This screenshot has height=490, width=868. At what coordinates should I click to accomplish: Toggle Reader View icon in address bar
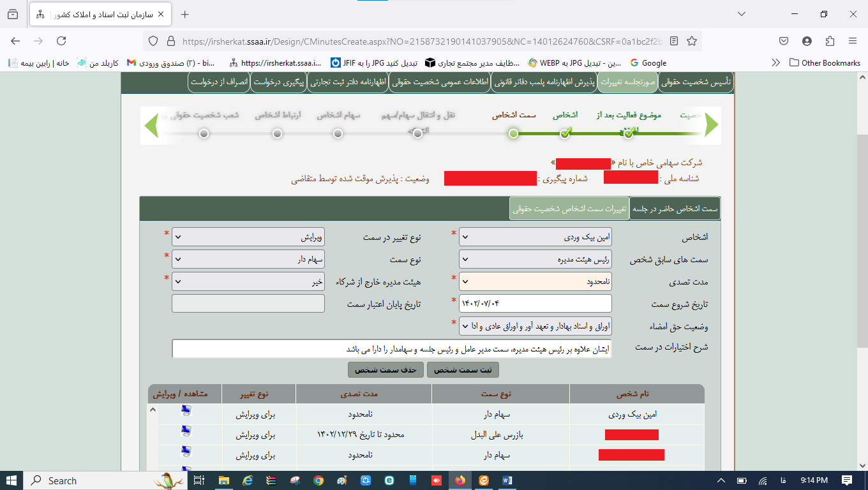(674, 41)
